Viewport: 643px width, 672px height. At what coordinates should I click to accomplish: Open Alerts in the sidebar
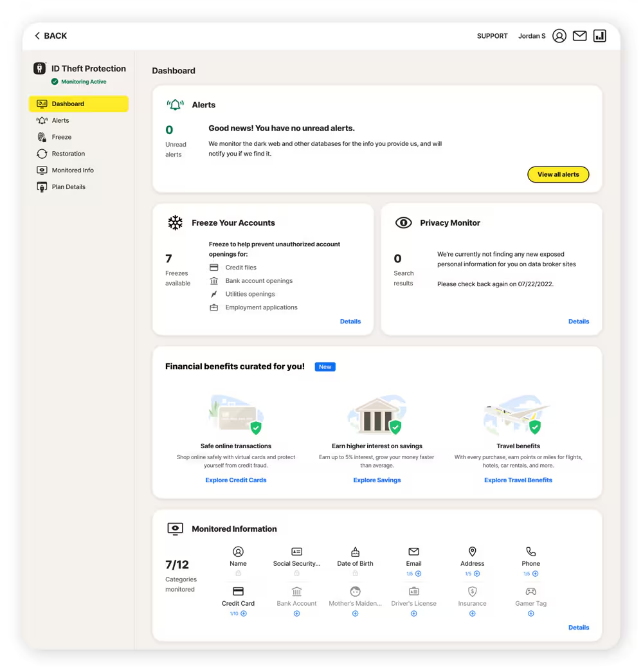pyautogui.click(x=78, y=120)
